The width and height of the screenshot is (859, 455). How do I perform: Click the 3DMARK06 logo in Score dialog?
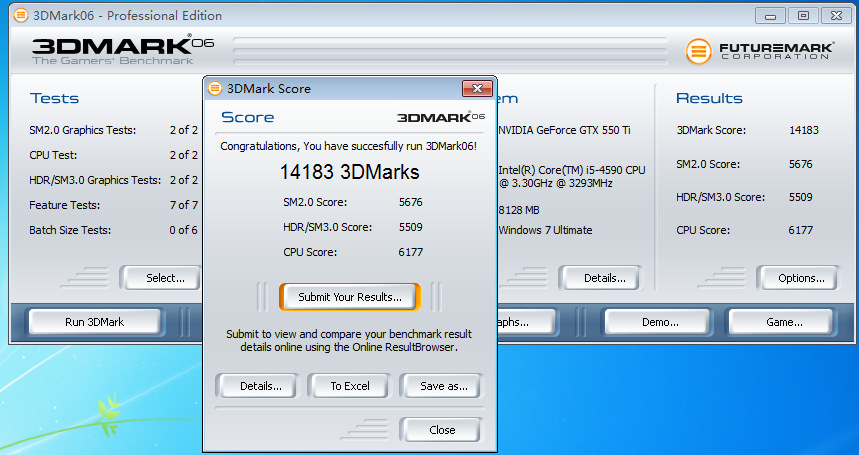(441, 117)
